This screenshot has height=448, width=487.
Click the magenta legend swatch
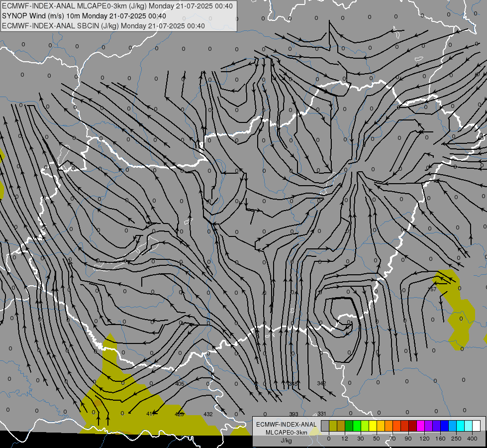(420, 426)
